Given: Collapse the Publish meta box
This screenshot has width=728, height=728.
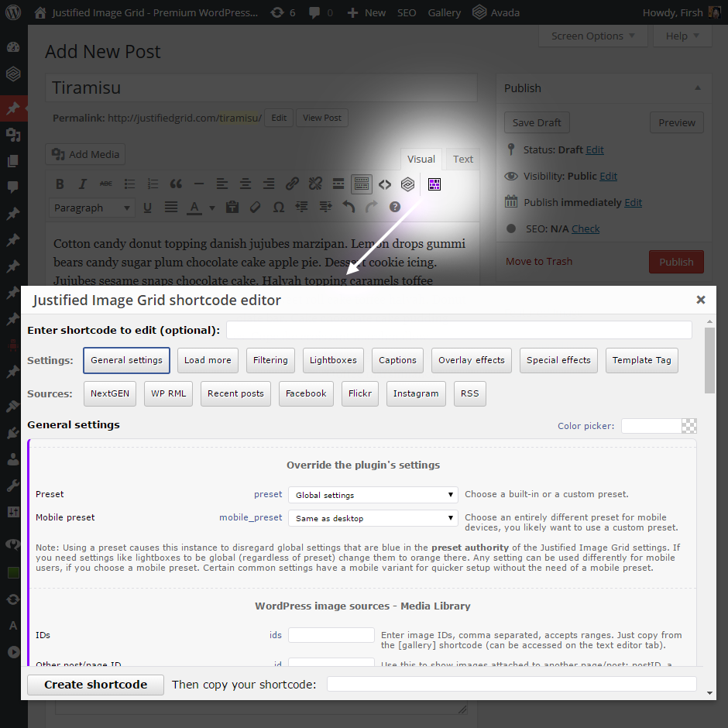Looking at the screenshot, I should (x=697, y=88).
